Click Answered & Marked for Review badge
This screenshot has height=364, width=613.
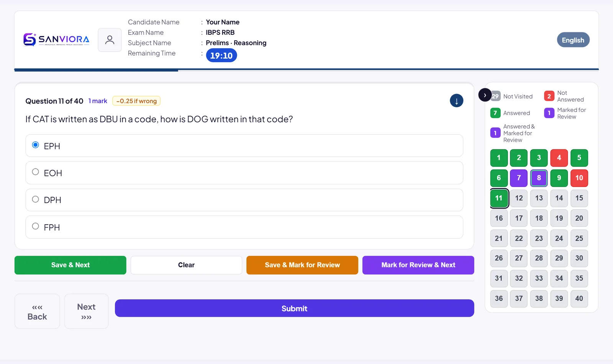click(x=495, y=133)
